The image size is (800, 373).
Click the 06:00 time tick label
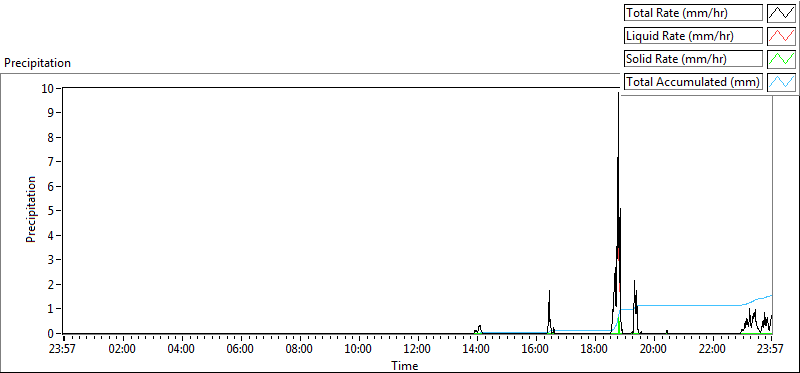pos(240,350)
